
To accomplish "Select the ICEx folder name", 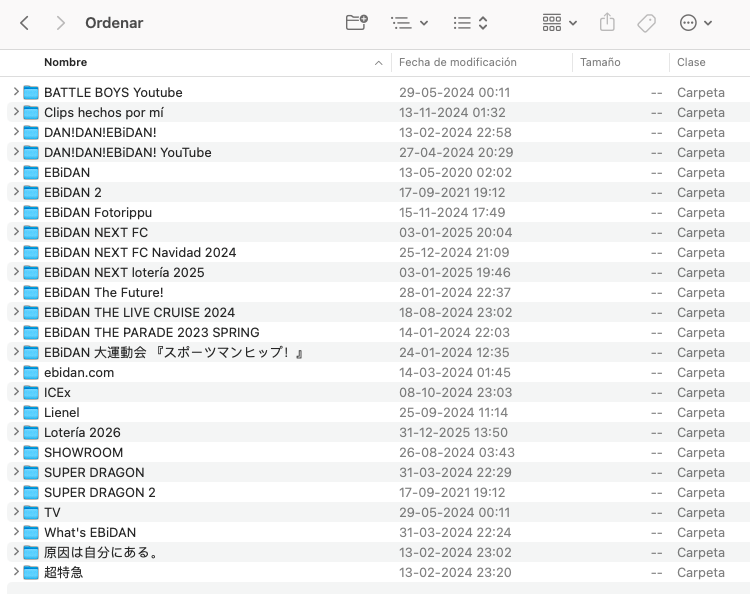I will click(x=57, y=393).
